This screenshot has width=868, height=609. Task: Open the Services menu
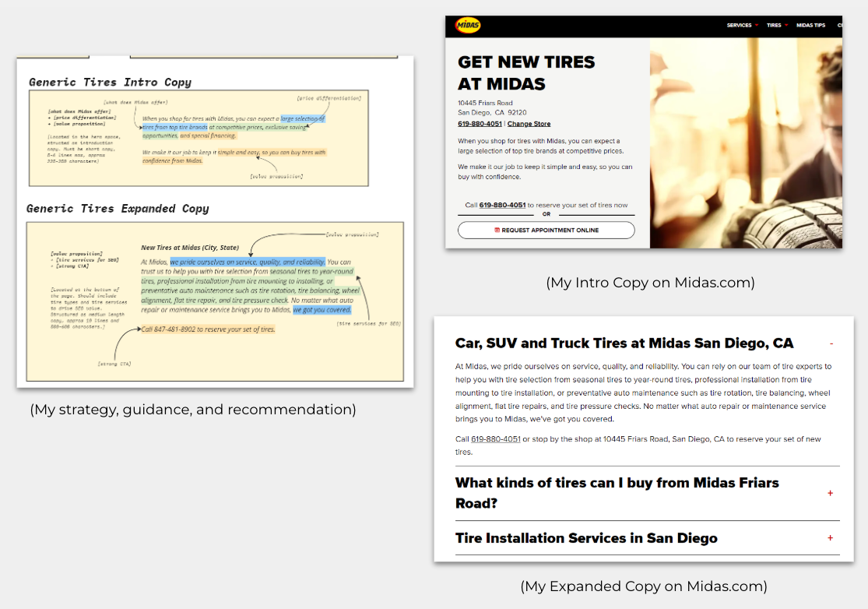739,26
